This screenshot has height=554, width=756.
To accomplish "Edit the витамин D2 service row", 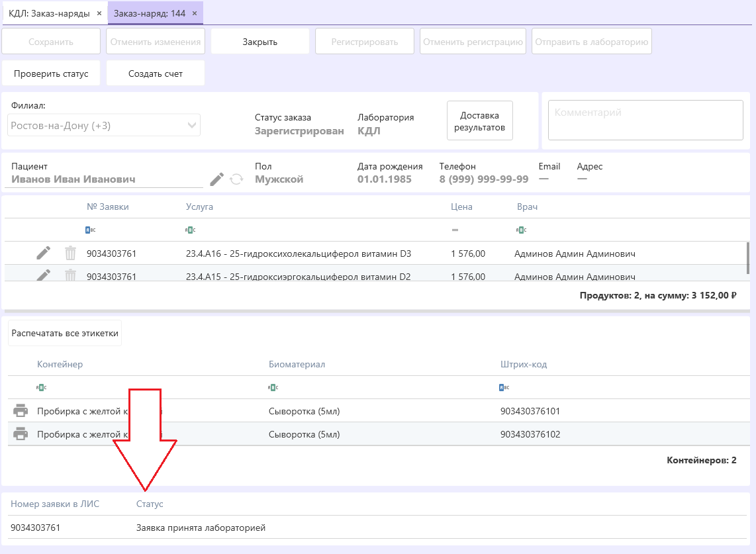I will (44, 275).
